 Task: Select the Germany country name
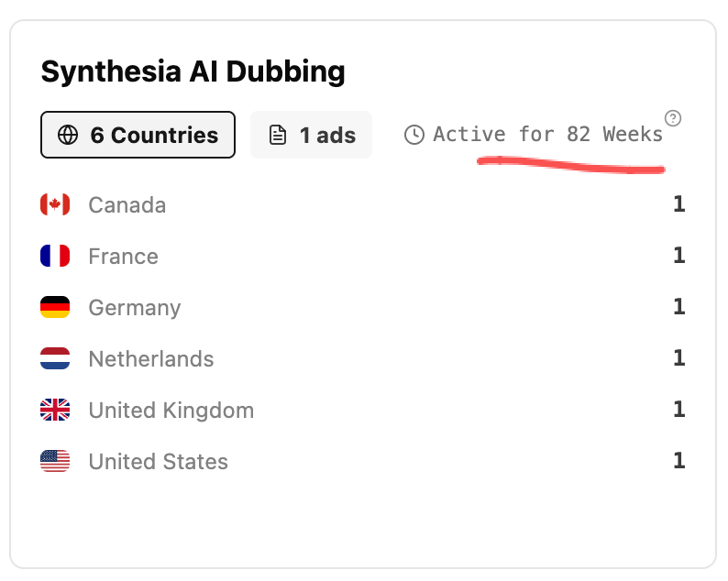coord(135,308)
